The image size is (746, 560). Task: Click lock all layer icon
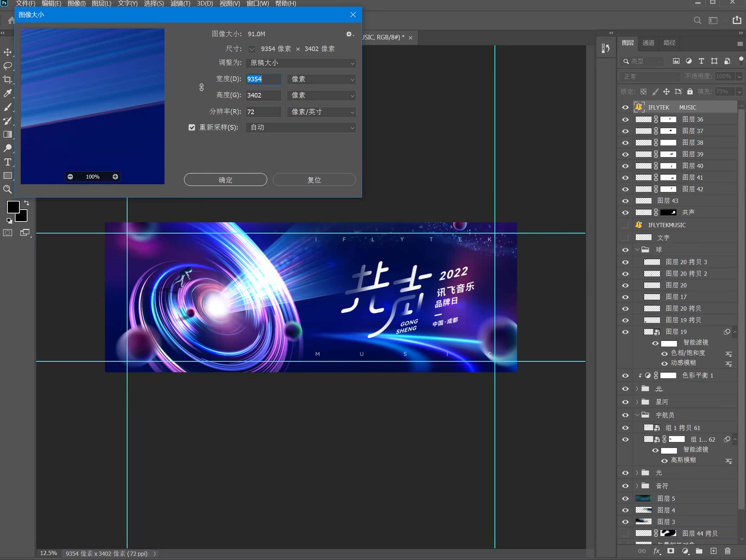click(x=690, y=92)
